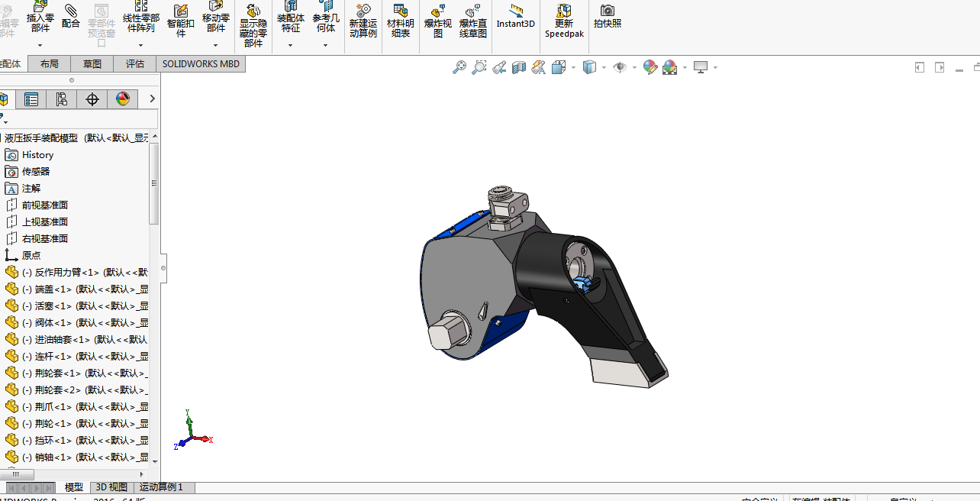980x501 pixels.
Task: Open the DimXpertManager crosshair tab
Action: (92, 99)
